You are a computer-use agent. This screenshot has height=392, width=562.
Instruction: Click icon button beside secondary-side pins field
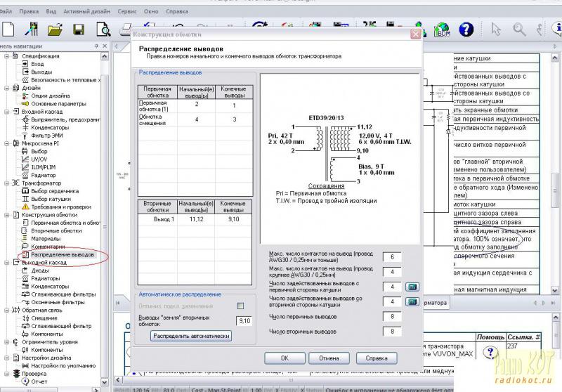412,301
